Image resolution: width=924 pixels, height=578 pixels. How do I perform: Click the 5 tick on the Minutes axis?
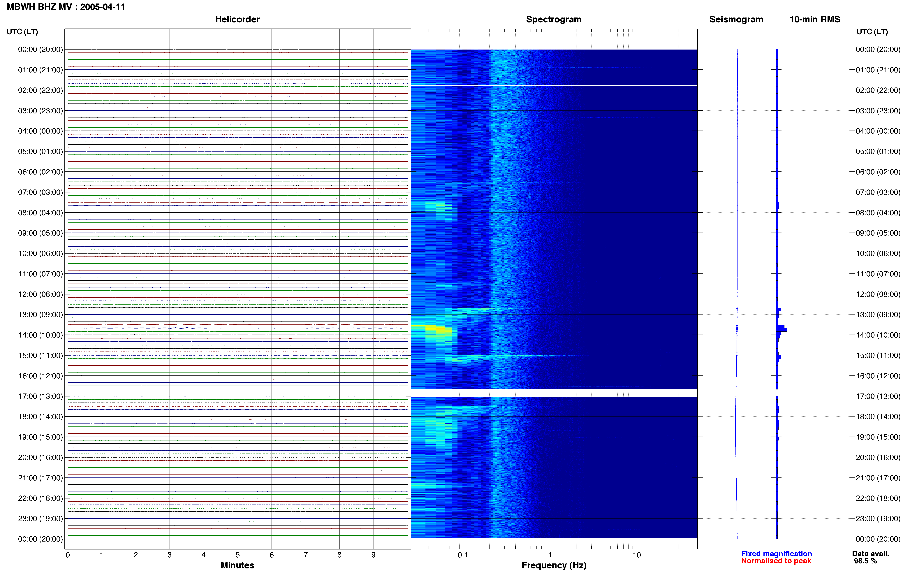[238, 555]
